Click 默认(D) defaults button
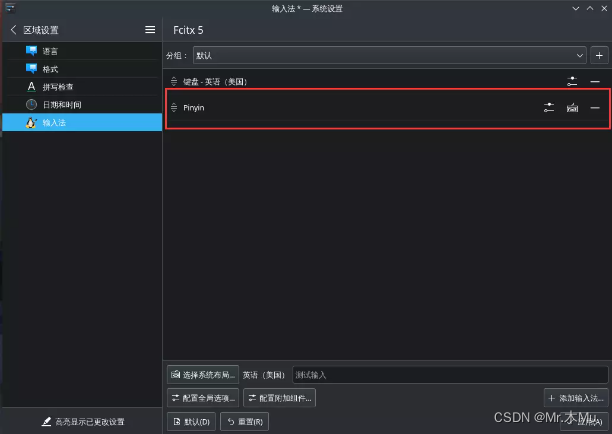The width and height of the screenshot is (612, 434). coord(191,422)
